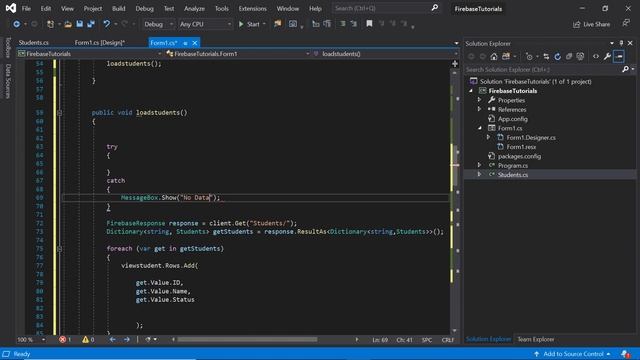The height and width of the screenshot is (360, 640).
Task: Click the editor horizontal scrollbar thumb
Action: [x=247, y=339]
